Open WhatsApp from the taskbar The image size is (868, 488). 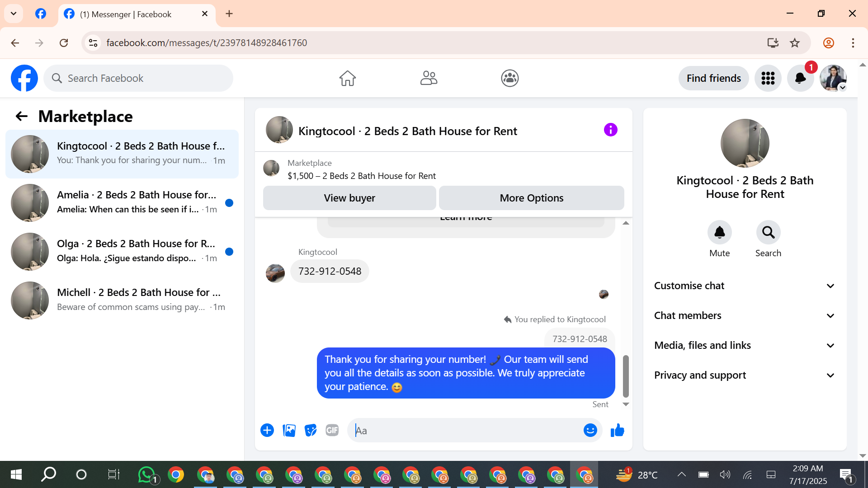coord(147,474)
